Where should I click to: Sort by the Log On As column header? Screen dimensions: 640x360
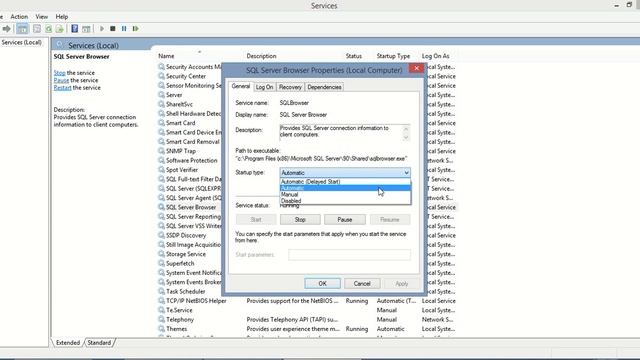(436, 56)
